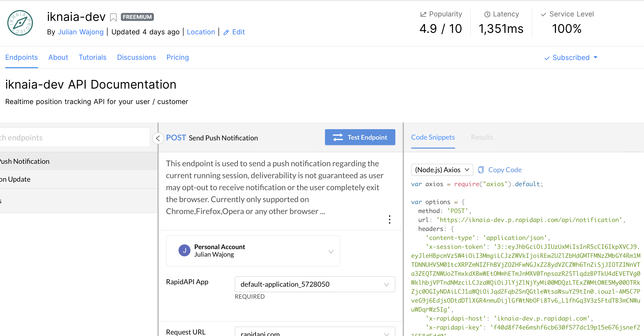Open the Pricing tab
Screen dimensions: 644x336
[x=178, y=57]
